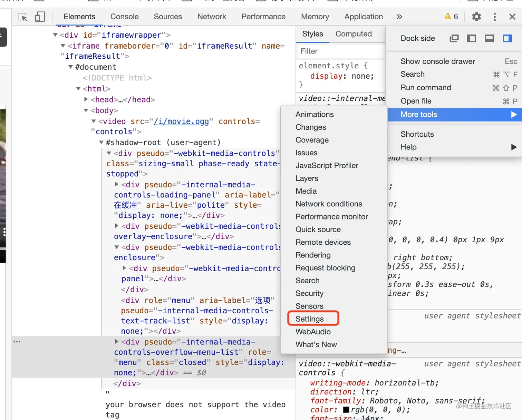Toggle the device toolbar emulation
522x420 pixels.
(40, 16)
